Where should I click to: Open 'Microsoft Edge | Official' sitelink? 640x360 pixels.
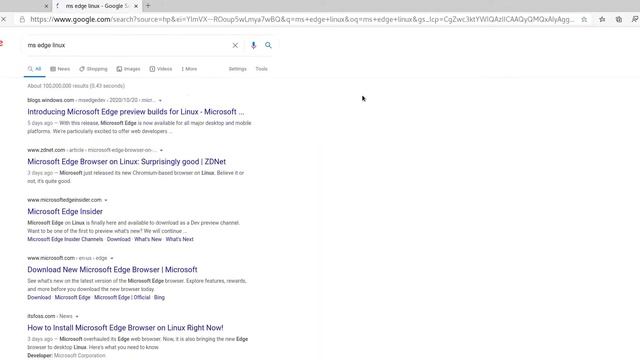coord(122,298)
